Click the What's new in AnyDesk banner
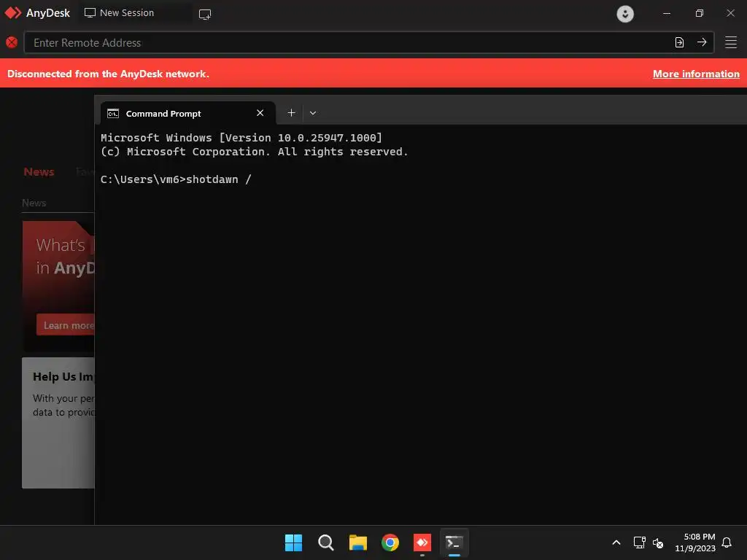 coord(58,286)
